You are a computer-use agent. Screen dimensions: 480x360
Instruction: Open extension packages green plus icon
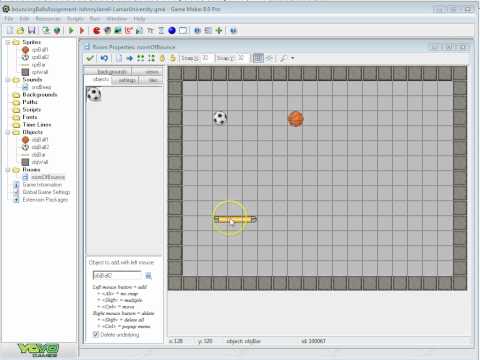[x=219, y=30]
